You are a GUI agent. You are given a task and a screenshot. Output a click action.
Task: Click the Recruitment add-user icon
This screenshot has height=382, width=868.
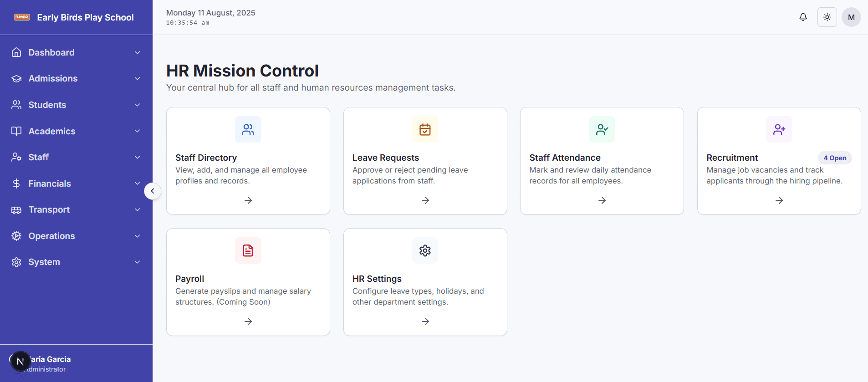click(779, 130)
